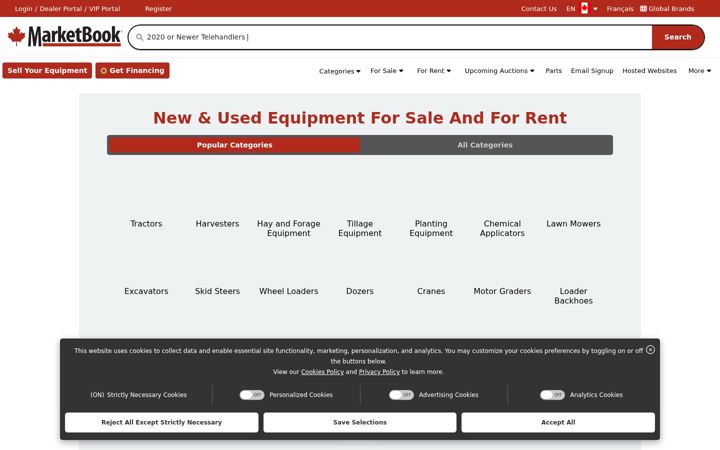This screenshot has height=450, width=720.
Task: Open the For Sale dropdown menu
Action: tap(387, 71)
